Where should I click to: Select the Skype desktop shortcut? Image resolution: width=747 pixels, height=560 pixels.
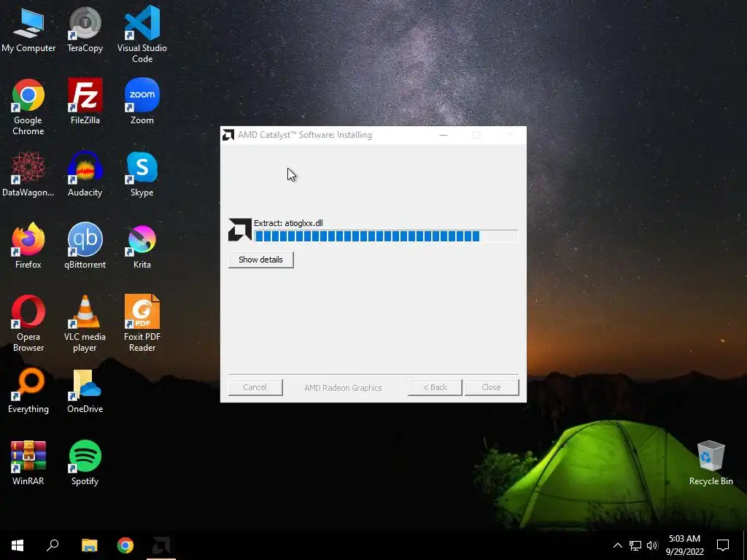pos(142,174)
